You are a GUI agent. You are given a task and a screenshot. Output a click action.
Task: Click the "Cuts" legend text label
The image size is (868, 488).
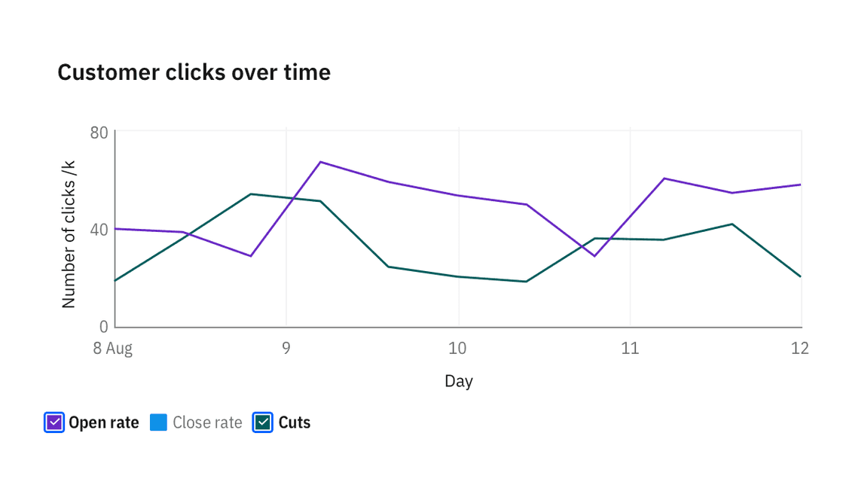click(295, 422)
